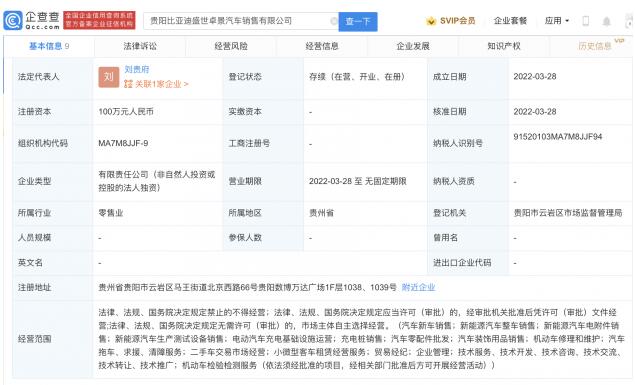Open the notifications bell icon
Viewport: 635px width, 385px height.
point(606,21)
